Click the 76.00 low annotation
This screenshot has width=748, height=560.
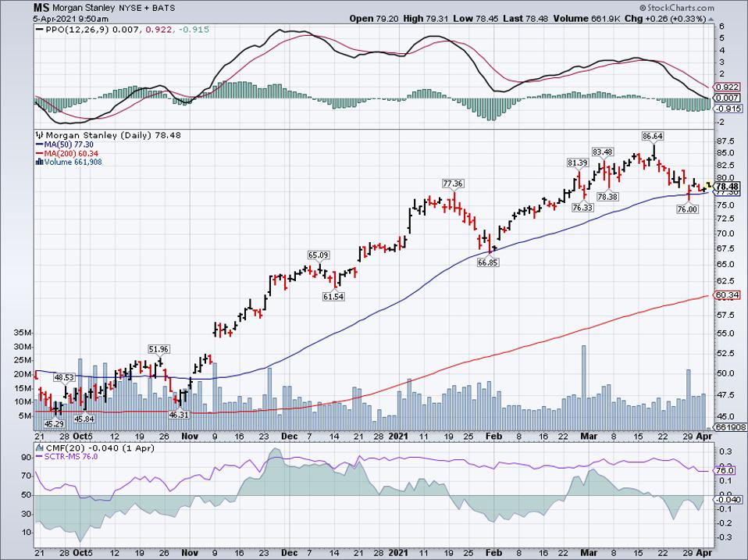pos(687,209)
